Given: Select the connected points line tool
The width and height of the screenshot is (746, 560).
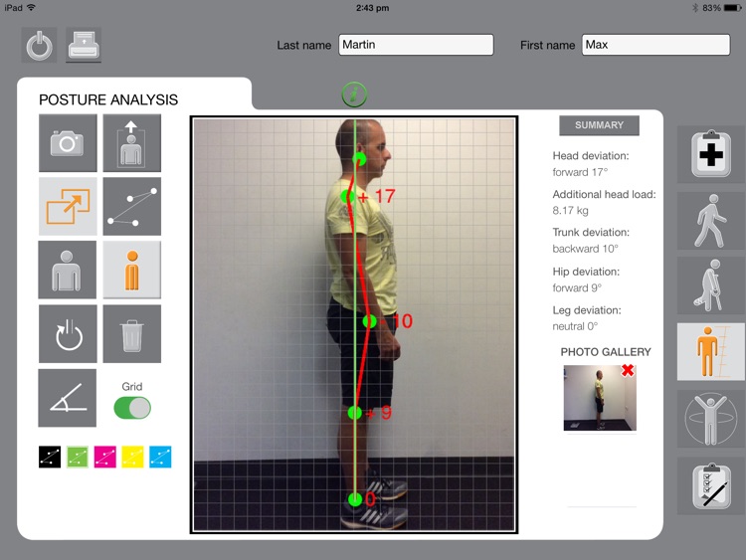Looking at the screenshot, I should point(131,207).
